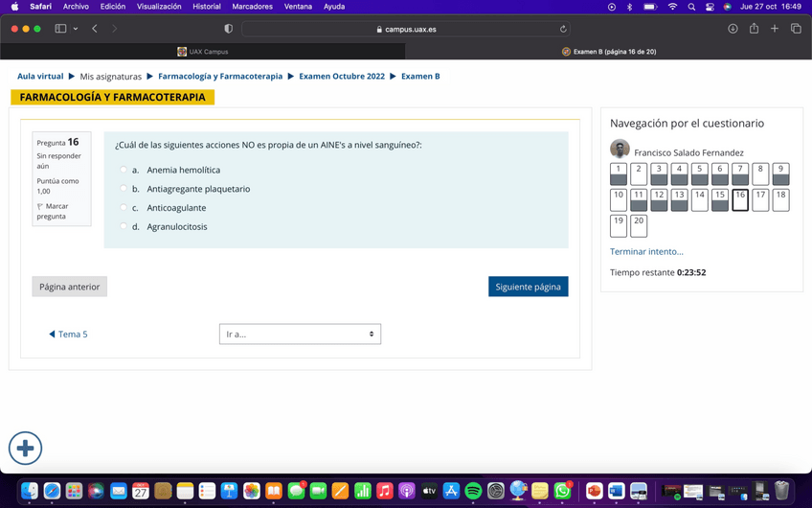The image size is (812, 508).
Task: Show tab overview icon
Action: (x=796, y=29)
